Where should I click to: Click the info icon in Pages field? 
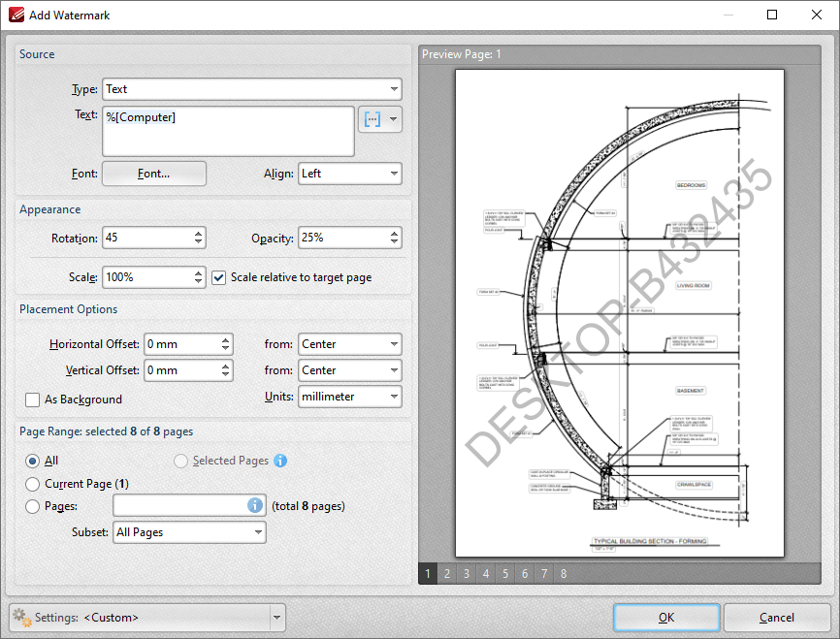(254, 505)
